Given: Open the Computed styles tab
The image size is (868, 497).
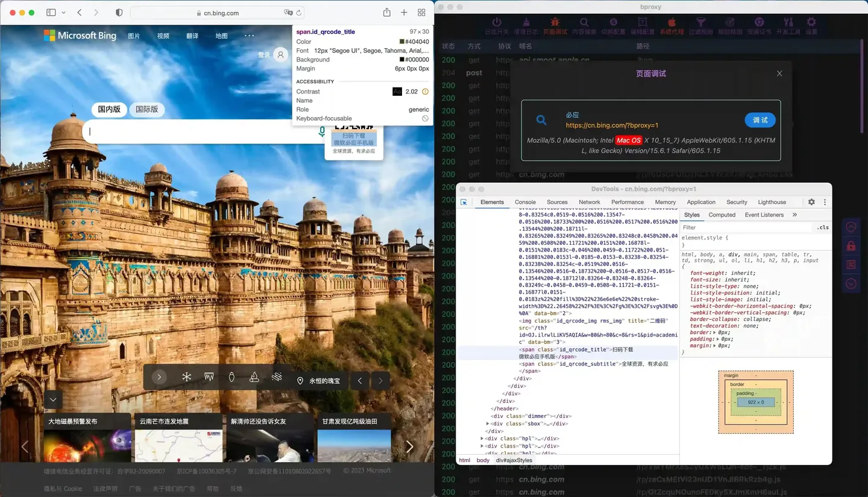Looking at the screenshot, I should coord(722,215).
